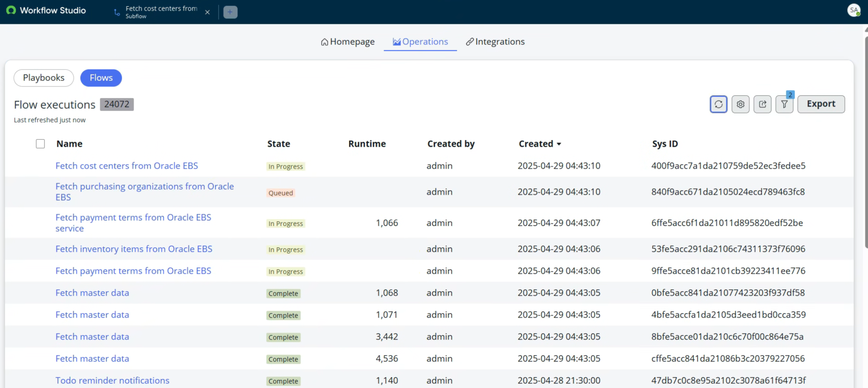Click Sys ID 47db7c0c8e95a2102c3078a61f64713f
Viewport: 868px width, 388px height.
(728, 380)
